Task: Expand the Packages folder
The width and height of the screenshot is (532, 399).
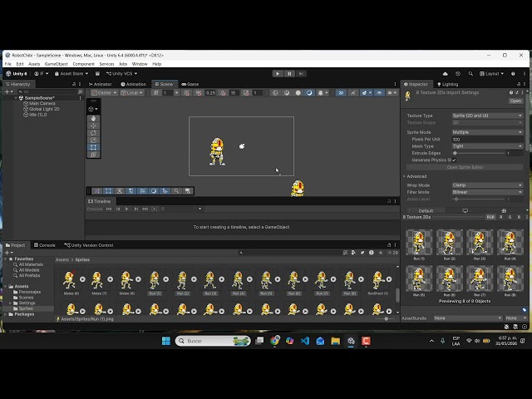Action: click(x=6, y=314)
